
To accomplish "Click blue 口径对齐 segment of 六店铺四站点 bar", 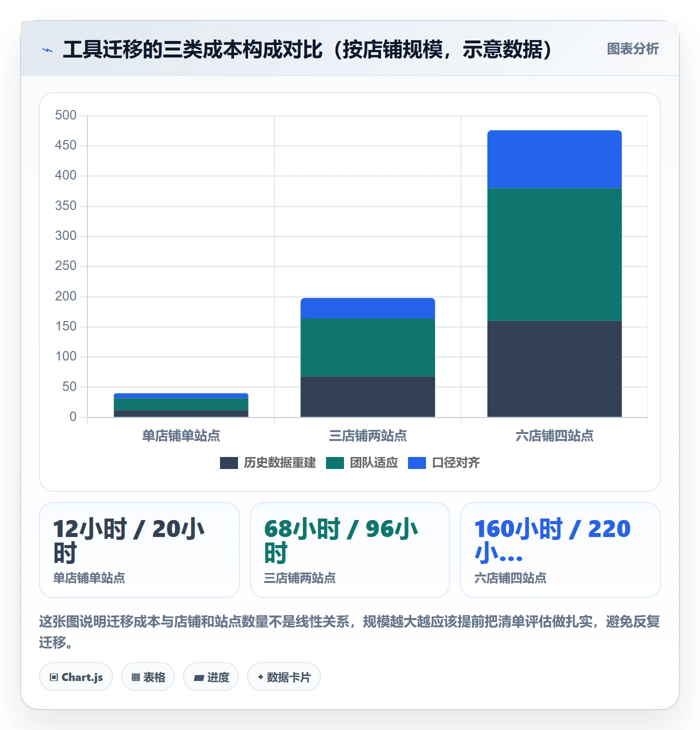I will (554, 159).
